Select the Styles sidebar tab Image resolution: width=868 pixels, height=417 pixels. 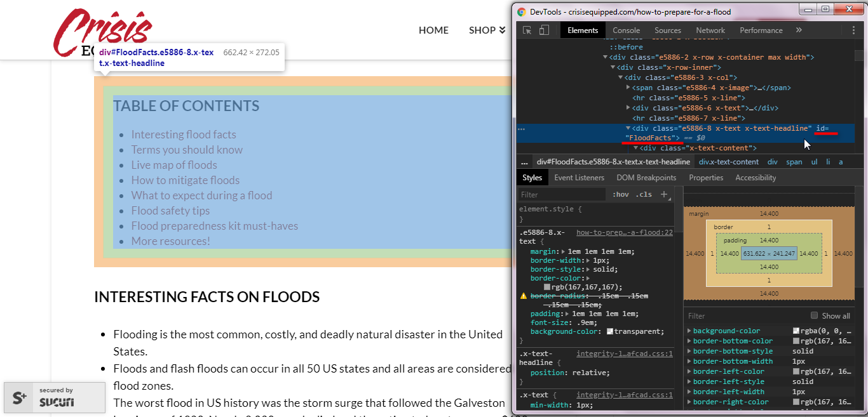click(532, 178)
